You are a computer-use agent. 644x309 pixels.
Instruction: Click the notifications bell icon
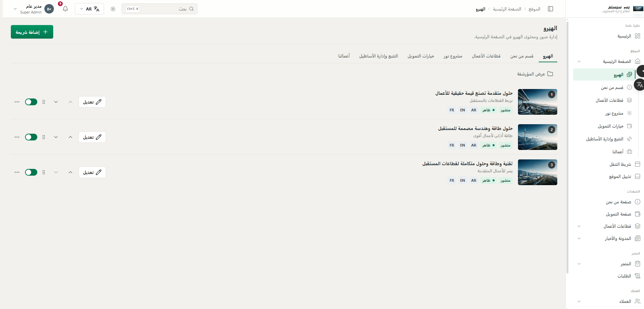(65, 9)
